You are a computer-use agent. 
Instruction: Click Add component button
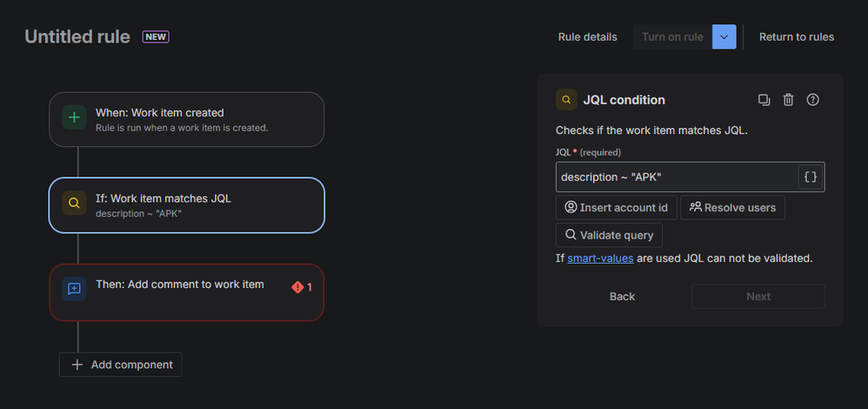point(121,365)
